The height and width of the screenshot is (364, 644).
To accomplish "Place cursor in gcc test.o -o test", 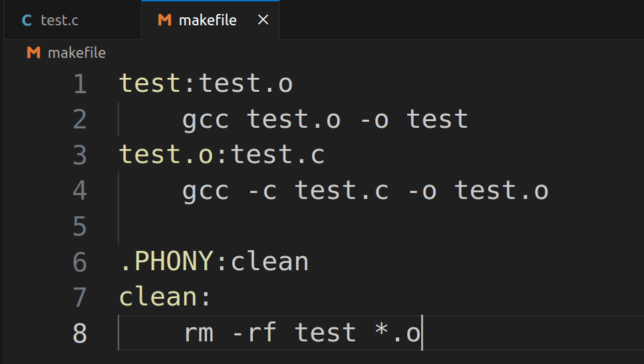I will (325, 120).
